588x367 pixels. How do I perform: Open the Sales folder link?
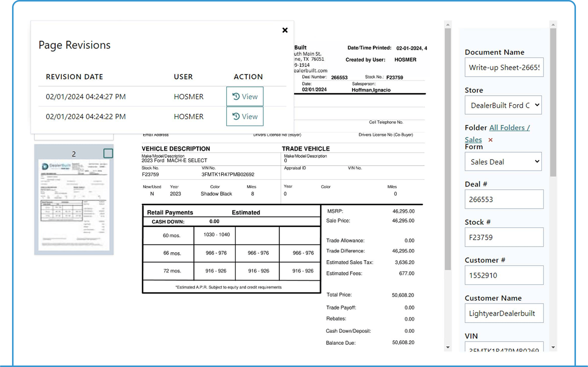coord(473,140)
